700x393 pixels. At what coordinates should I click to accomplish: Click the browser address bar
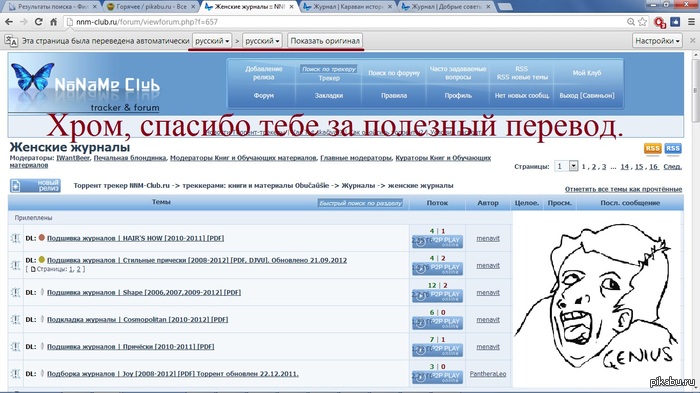pos(344,22)
